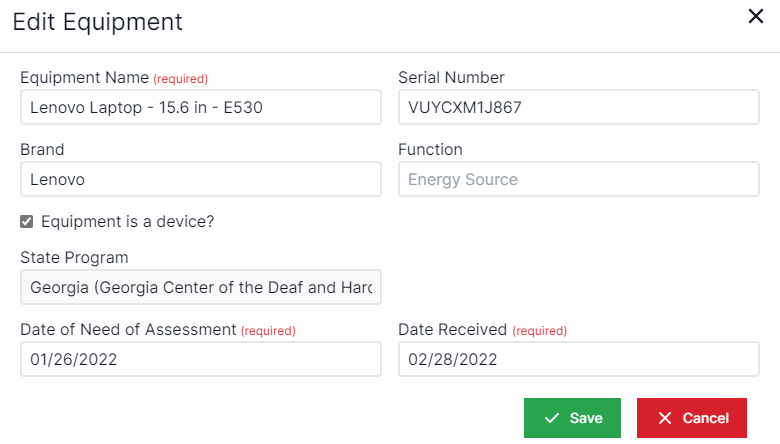Click the Date of Need of Assessment label
Viewport: 780px width, 444px height.
pyautogui.click(x=128, y=329)
